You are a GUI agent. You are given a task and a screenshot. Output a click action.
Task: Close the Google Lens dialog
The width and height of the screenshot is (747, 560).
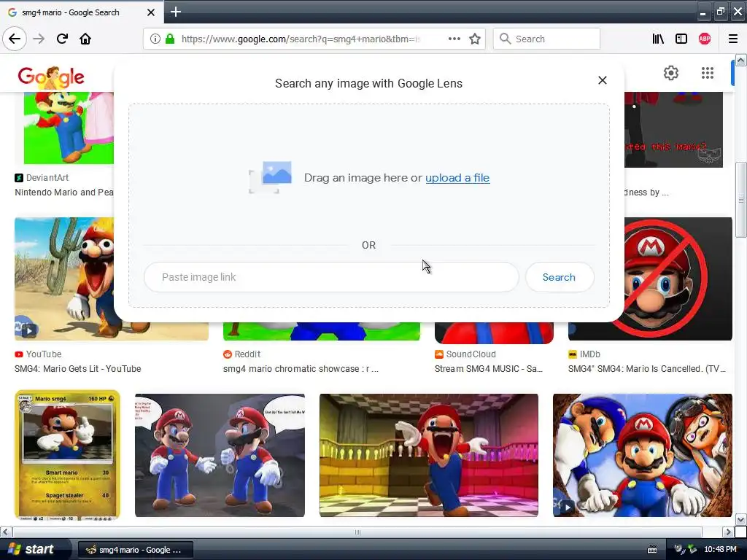pyautogui.click(x=602, y=80)
